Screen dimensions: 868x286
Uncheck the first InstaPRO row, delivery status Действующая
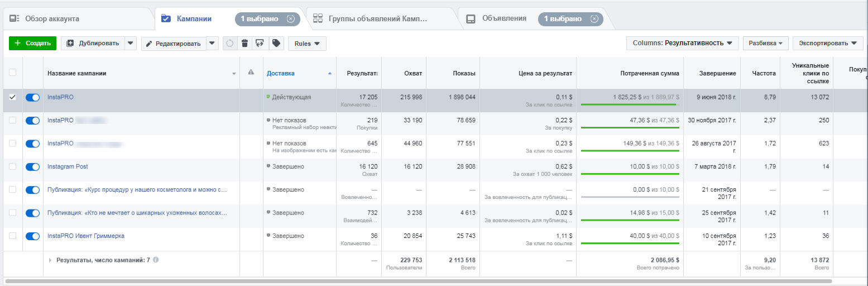[12, 97]
